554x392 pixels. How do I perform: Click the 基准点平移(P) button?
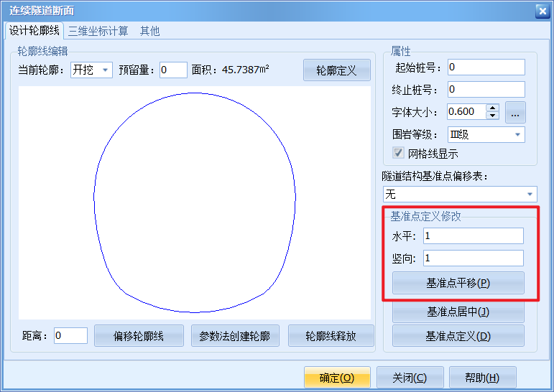[458, 283]
